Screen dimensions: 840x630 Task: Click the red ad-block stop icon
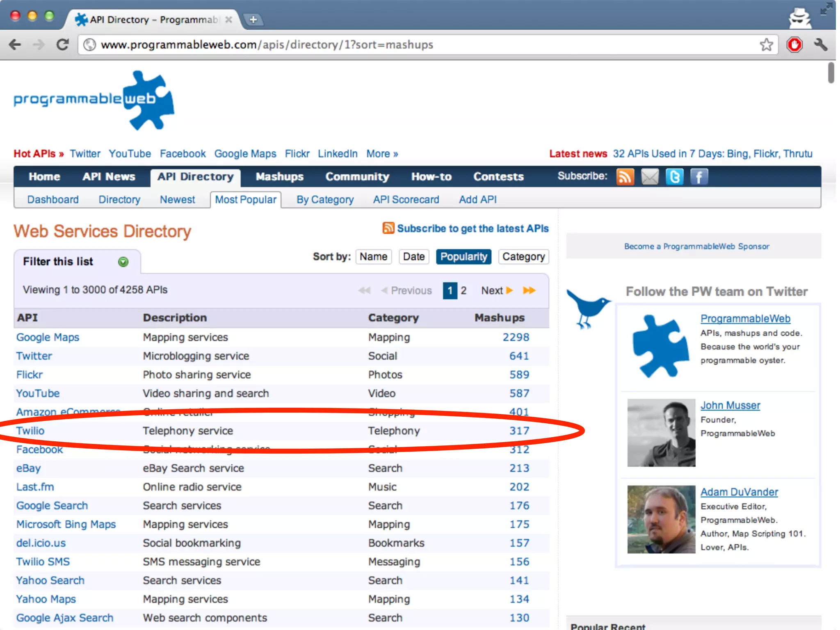click(x=794, y=44)
